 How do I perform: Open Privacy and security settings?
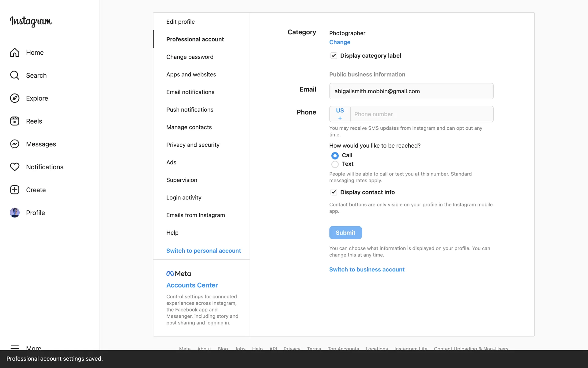pos(193,145)
